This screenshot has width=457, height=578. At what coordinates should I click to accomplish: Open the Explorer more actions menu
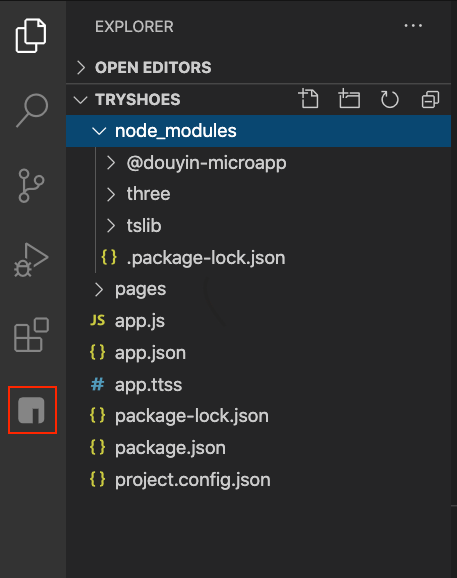point(413,26)
